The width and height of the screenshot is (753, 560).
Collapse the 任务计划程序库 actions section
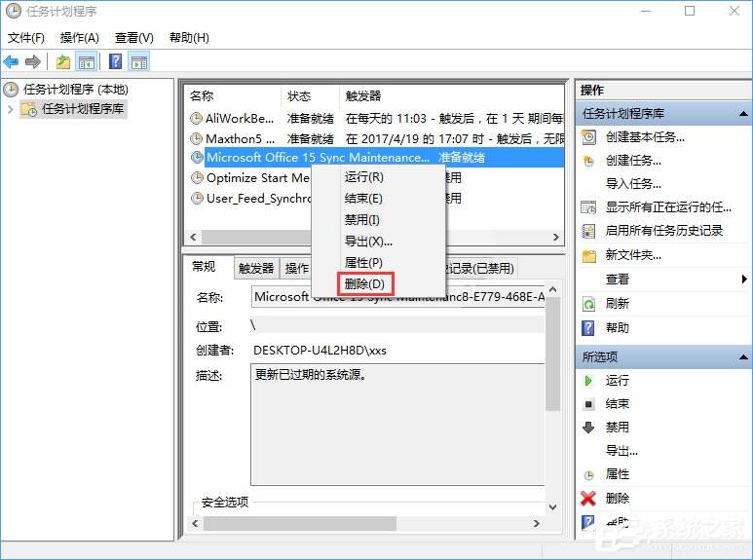(x=743, y=114)
